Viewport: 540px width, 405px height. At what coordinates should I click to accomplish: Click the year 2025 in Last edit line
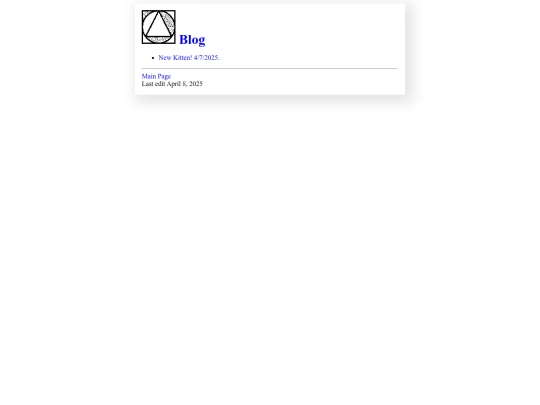(x=196, y=84)
